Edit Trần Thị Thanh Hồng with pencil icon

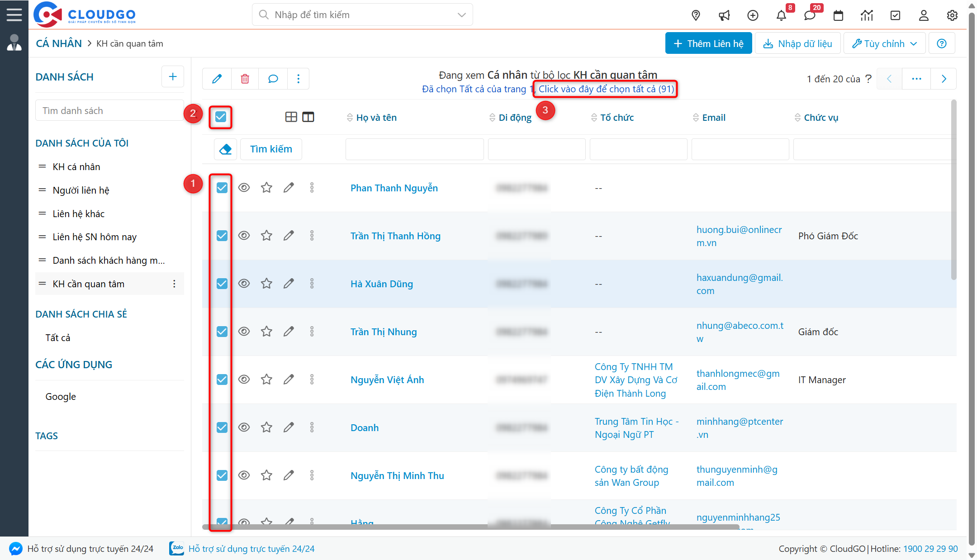pos(289,236)
